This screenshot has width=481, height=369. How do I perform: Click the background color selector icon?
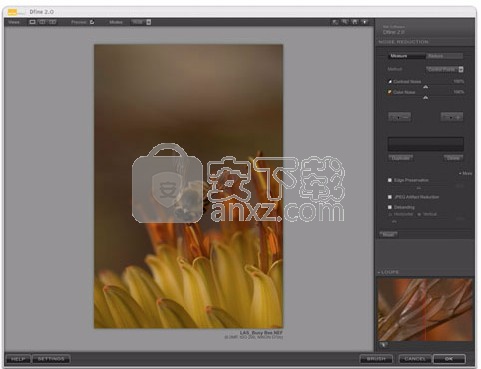(365, 22)
